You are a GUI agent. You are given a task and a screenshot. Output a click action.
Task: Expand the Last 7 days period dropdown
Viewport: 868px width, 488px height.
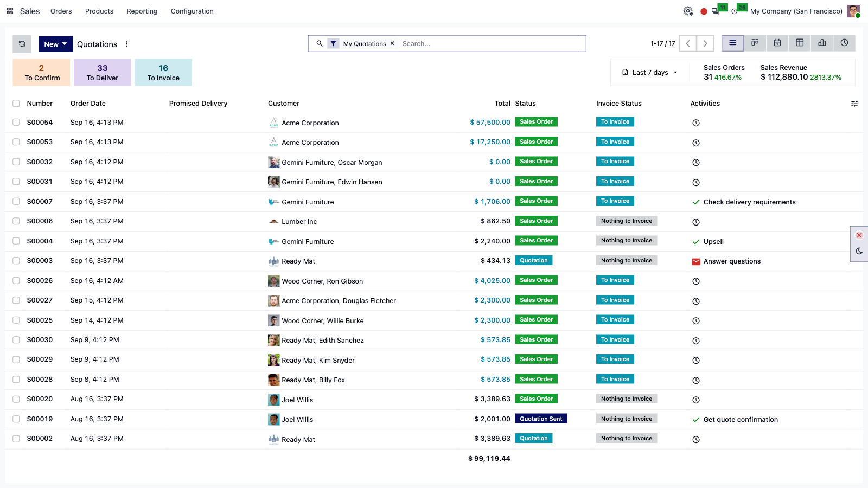point(650,73)
